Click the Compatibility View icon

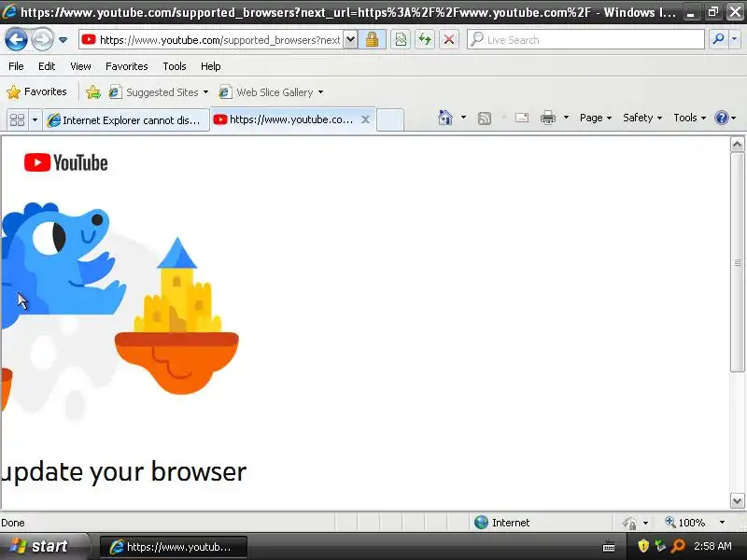[402, 39]
